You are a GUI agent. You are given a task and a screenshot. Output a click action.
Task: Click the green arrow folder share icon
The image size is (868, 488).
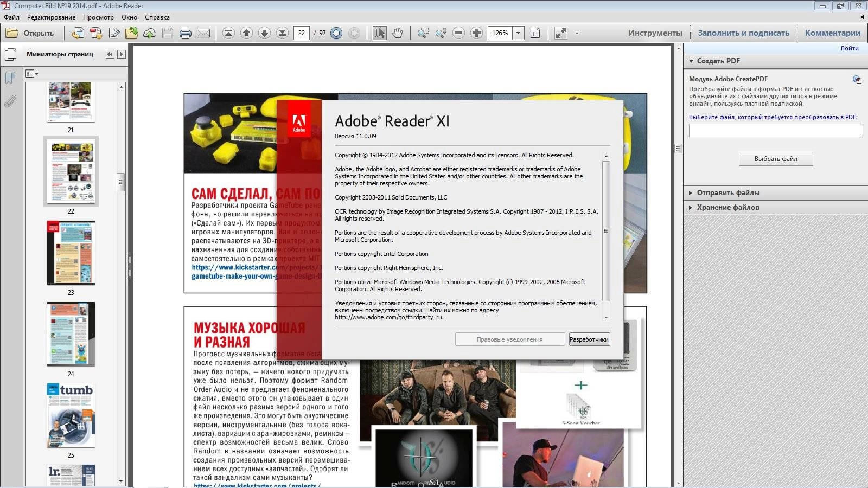pyautogui.click(x=132, y=33)
